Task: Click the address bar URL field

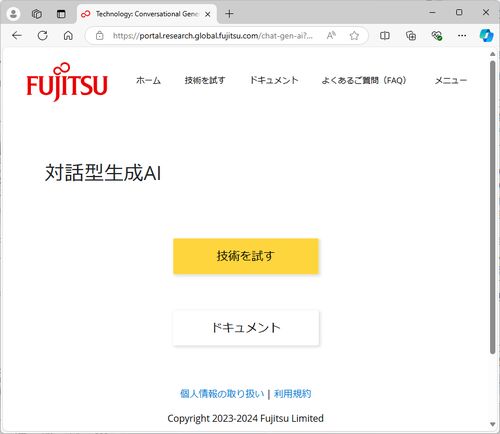Action: coord(213,35)
